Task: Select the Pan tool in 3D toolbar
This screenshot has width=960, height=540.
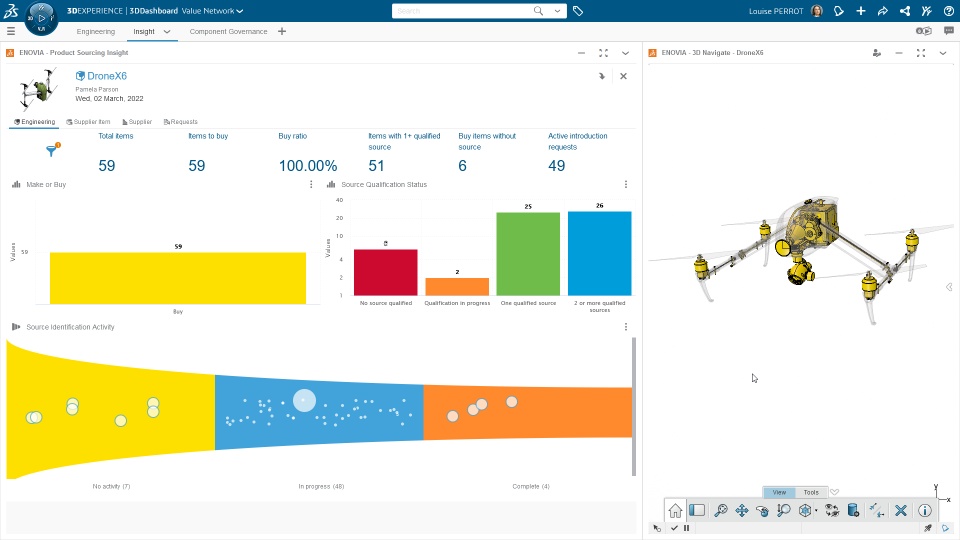Action: [x=741, y=510]
